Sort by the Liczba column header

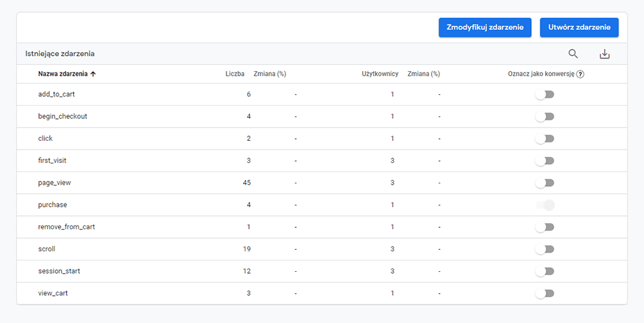(235, 74)
